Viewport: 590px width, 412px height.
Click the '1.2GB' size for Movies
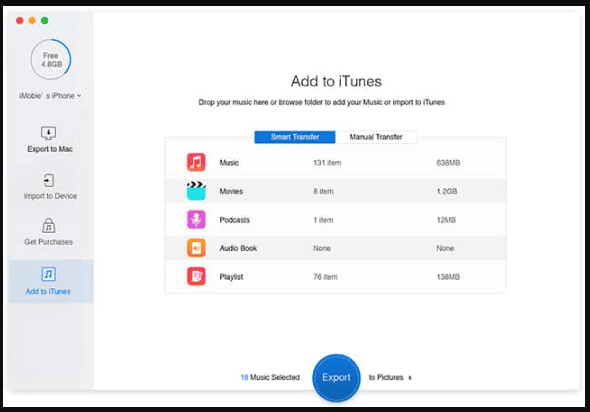tap(447, 192)
